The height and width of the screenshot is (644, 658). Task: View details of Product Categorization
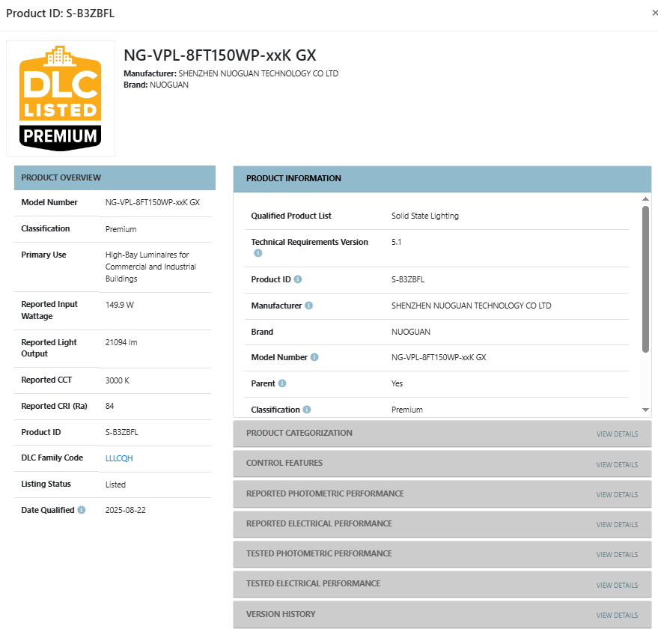[x=617, y=434]
